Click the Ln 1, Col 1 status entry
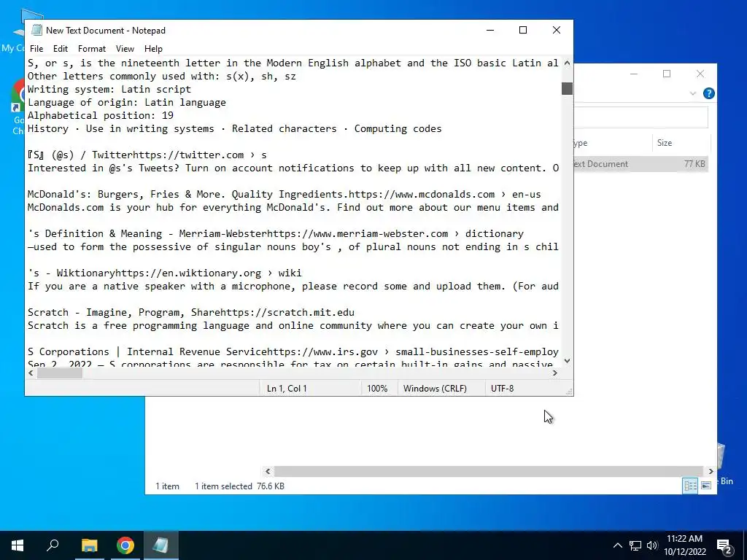Screen dimensions: 747x560 287,389
